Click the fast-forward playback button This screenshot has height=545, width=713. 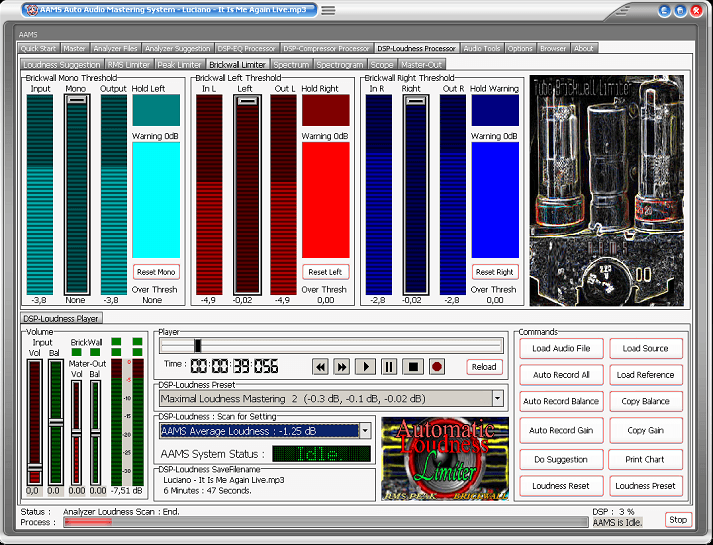tap(341, 367)
